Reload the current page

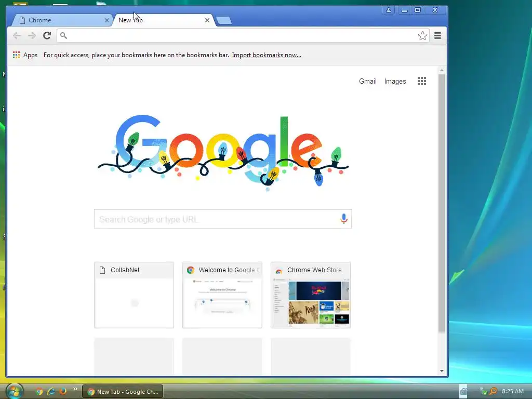pyautogui.click(x=47, y=36)
